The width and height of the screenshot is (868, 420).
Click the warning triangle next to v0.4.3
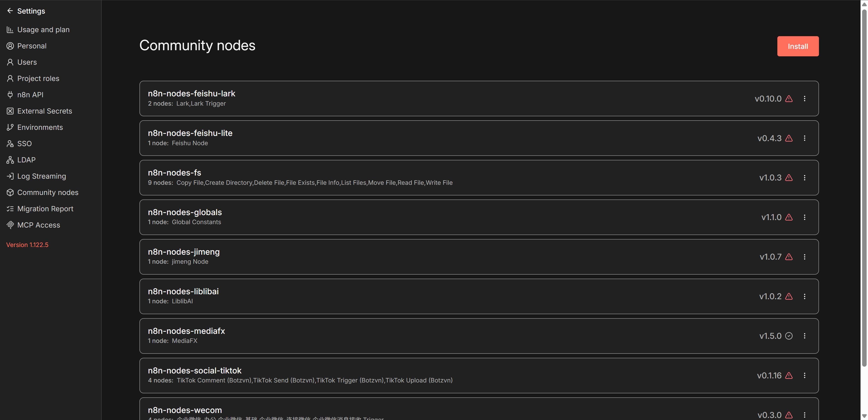click(789, 138)
